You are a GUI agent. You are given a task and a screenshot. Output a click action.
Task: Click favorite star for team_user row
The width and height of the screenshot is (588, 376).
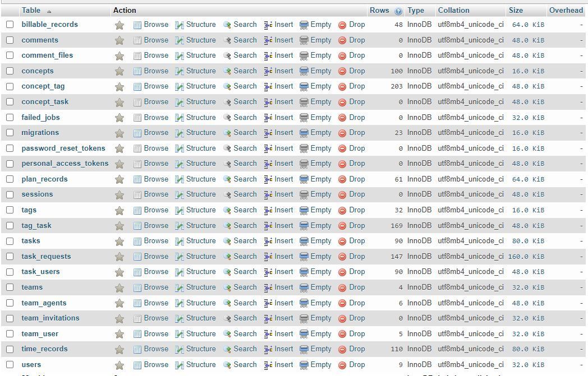(x=120, y=335)
